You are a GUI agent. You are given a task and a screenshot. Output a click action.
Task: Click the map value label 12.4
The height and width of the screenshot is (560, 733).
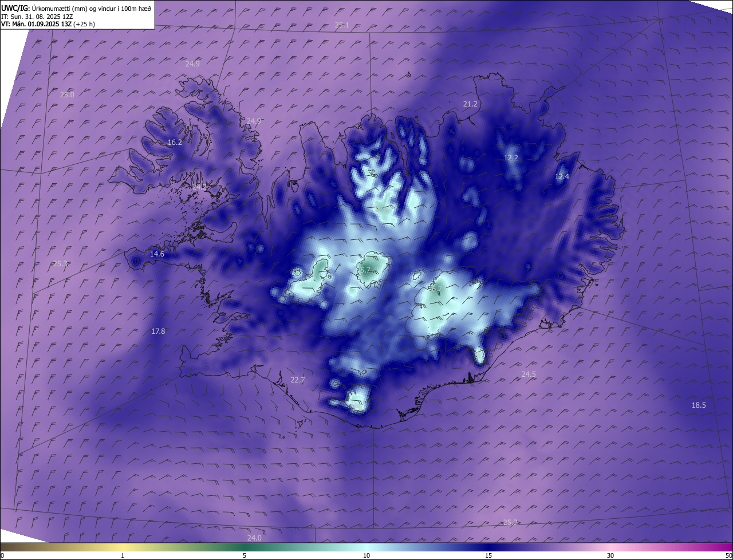(562, 176)
